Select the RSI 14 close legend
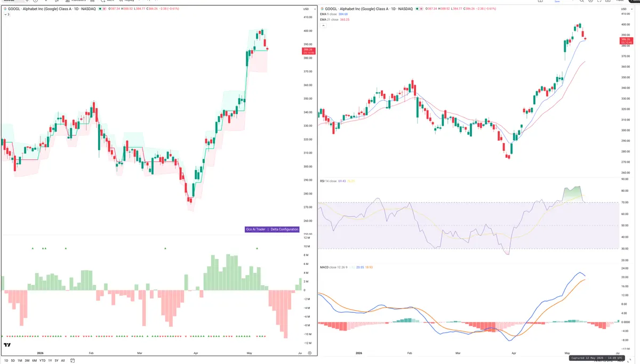The height and width of the screenshot is (364, 640). click(x=328, y=181)
